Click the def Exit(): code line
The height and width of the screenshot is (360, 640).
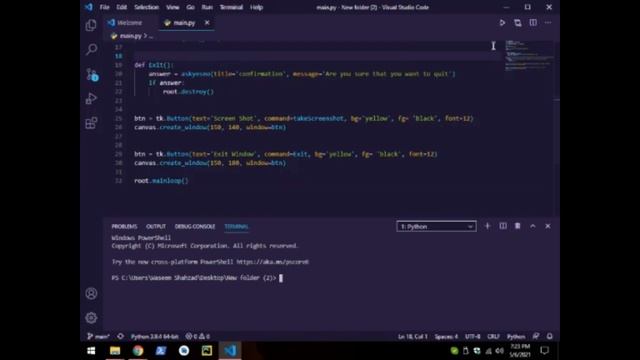point(154,65)
